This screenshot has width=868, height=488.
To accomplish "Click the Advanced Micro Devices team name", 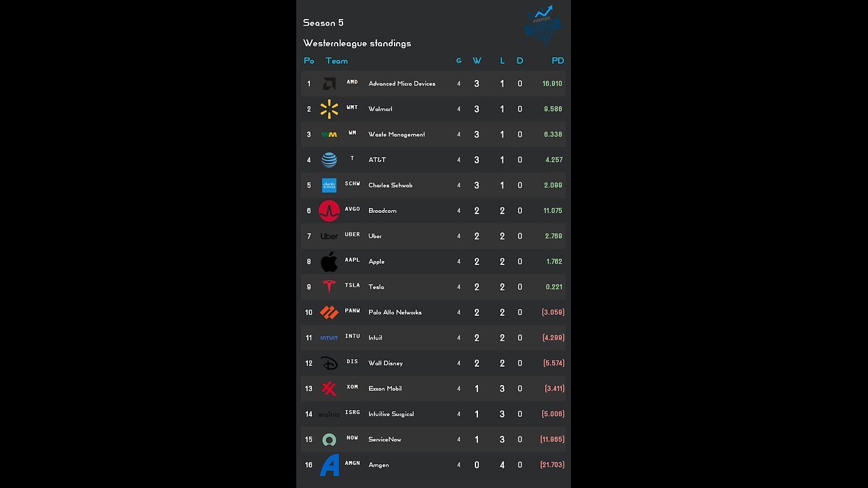I will click(x=401, y=84).
